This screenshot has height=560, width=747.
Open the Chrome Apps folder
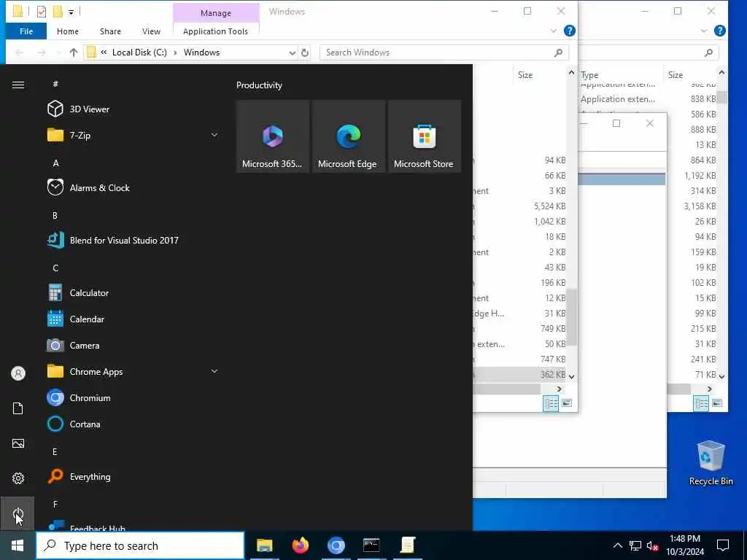click(x=133, y=371)
